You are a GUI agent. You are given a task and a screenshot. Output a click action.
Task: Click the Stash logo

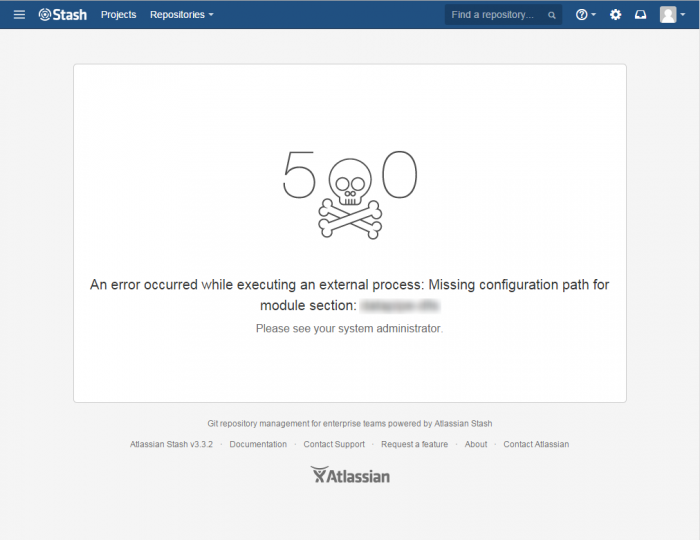tap(63, 15)
